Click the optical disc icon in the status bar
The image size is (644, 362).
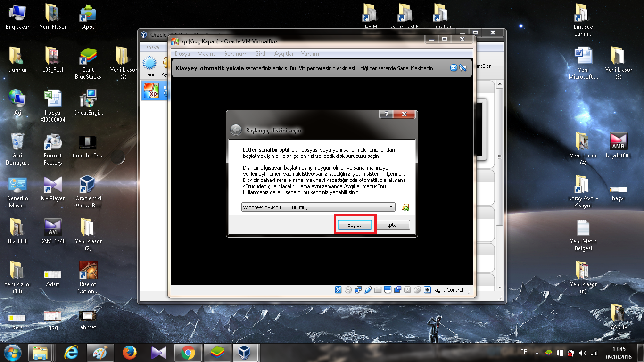pos(348,290)
